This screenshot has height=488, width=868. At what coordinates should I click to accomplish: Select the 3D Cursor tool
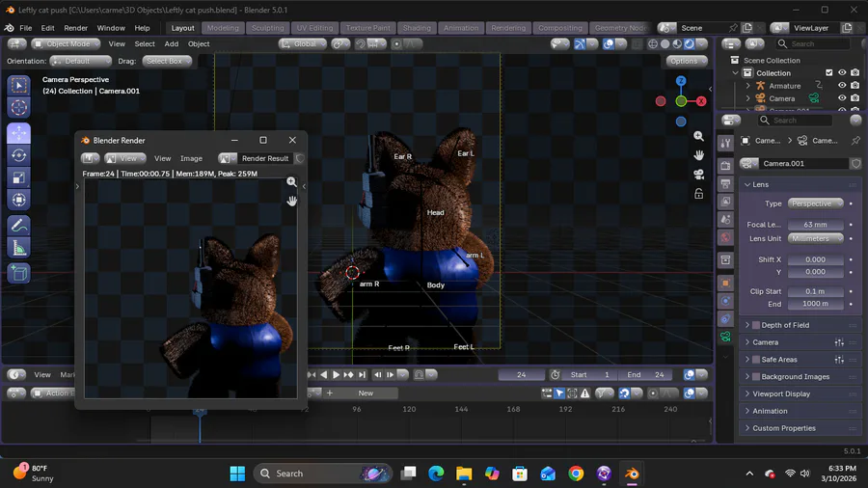[18, 107]
